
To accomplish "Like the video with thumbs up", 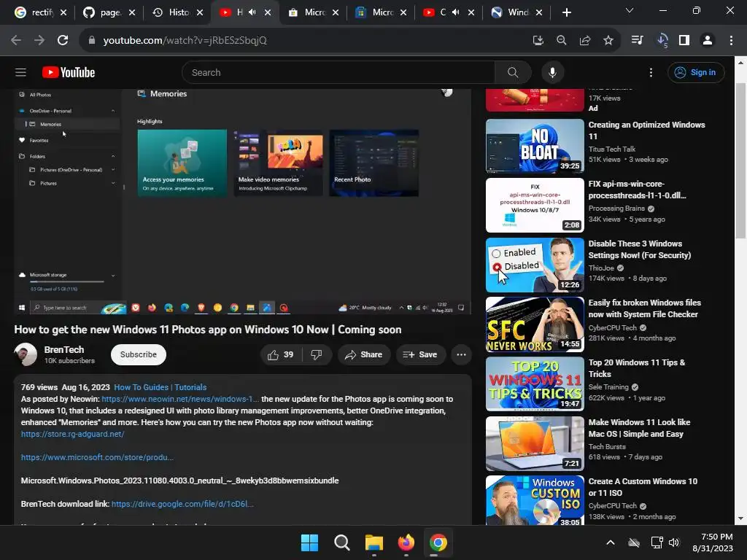I will pyautogui.click(x=281, y=355).
